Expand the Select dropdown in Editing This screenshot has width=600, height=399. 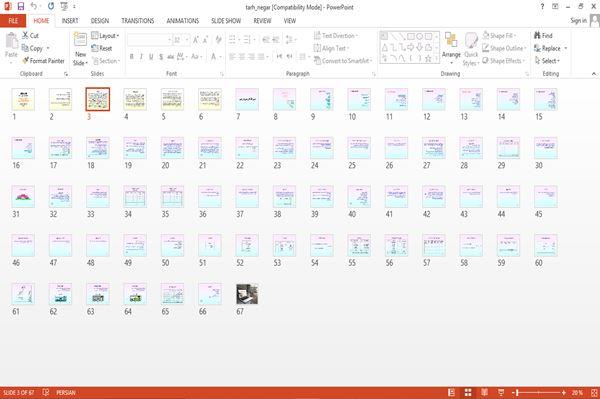point(547,61)
